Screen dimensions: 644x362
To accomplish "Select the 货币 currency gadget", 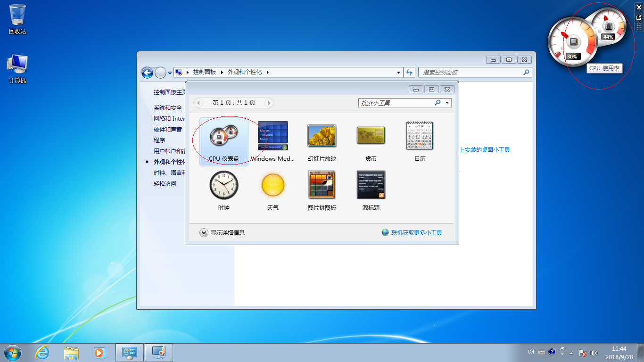I will coord(371,142).
